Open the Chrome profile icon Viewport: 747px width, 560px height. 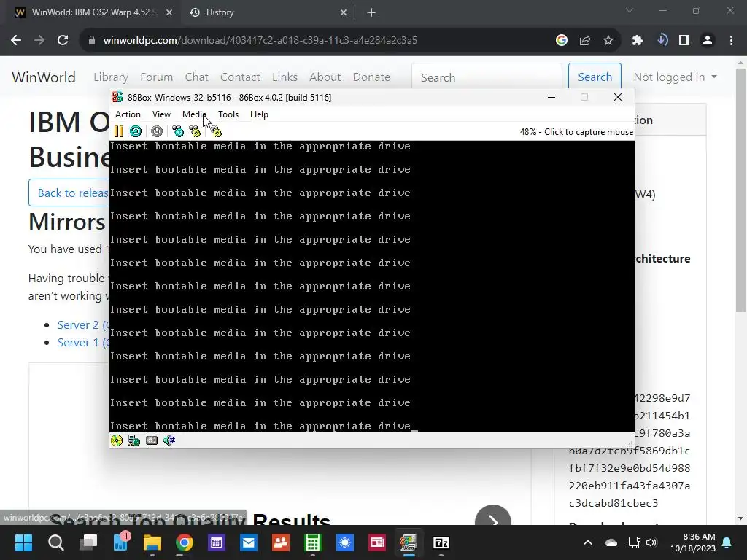(708, 41)
